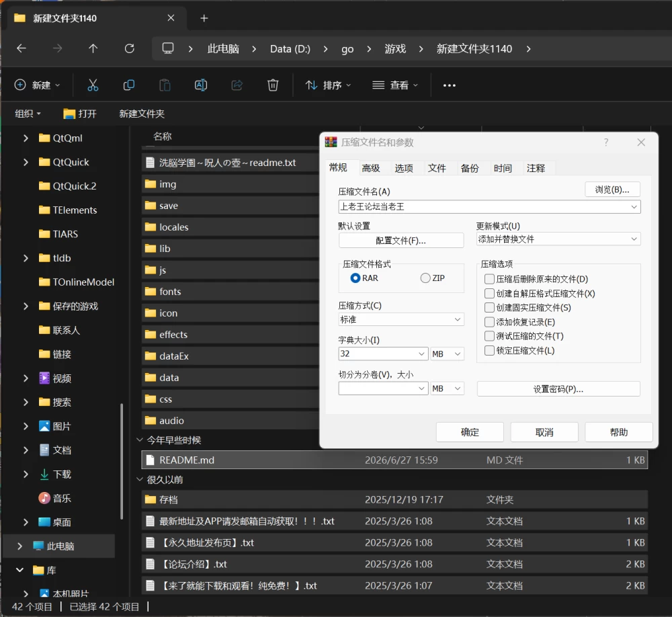Select the RAR archive format
The width and height of the screenshot is (672, 617).
click(355, 278)
